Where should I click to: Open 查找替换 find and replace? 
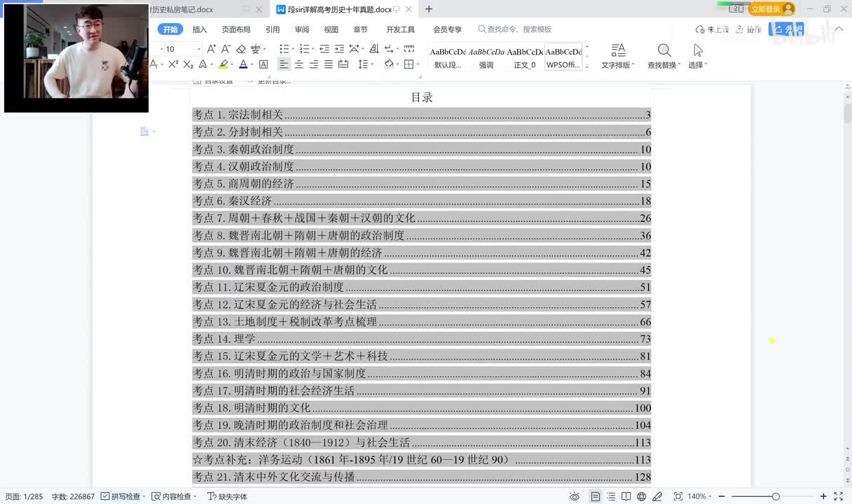click(664, 57)
